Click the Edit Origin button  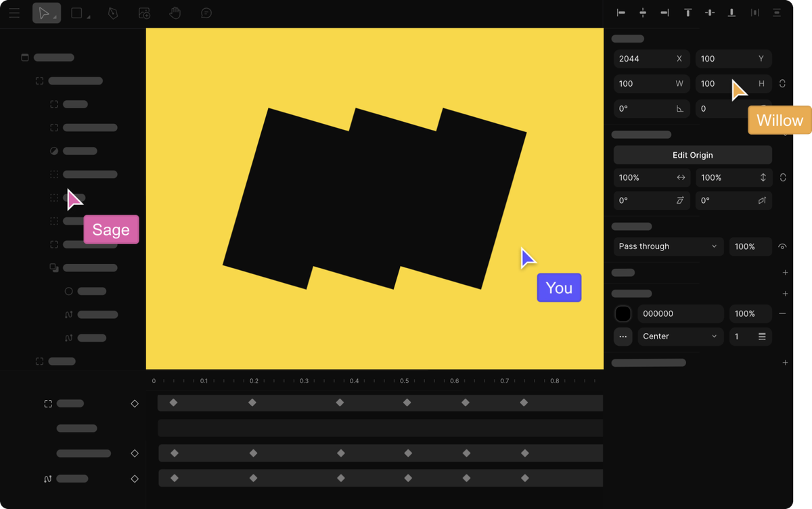692,155
